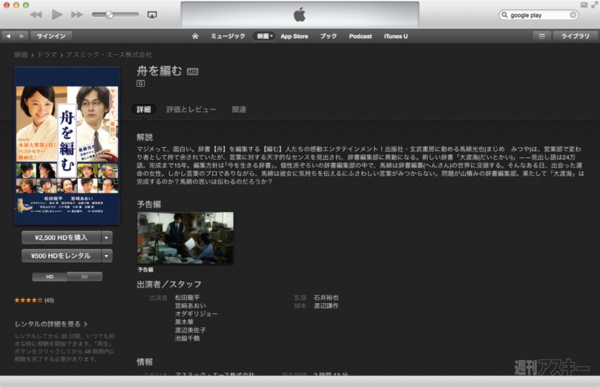This screenshot has width=600, height=387.
Task: Clear the search field with the X icon
Action: point(573,15)
